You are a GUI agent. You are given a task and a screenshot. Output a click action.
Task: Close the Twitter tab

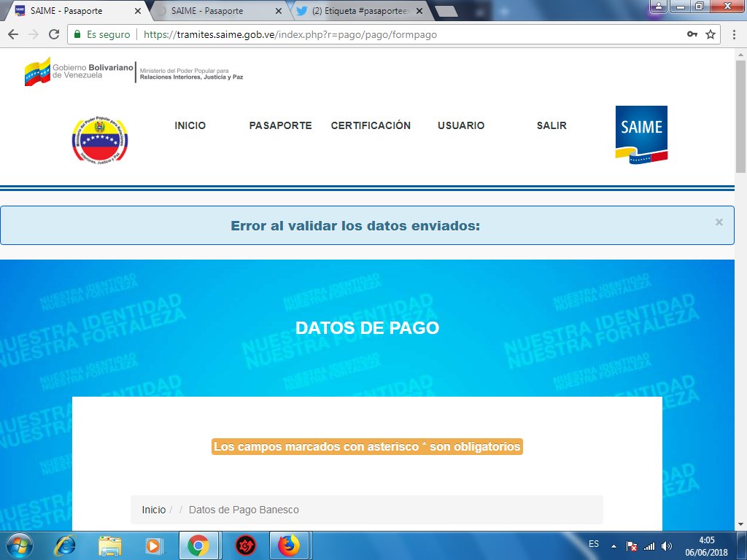419,10
